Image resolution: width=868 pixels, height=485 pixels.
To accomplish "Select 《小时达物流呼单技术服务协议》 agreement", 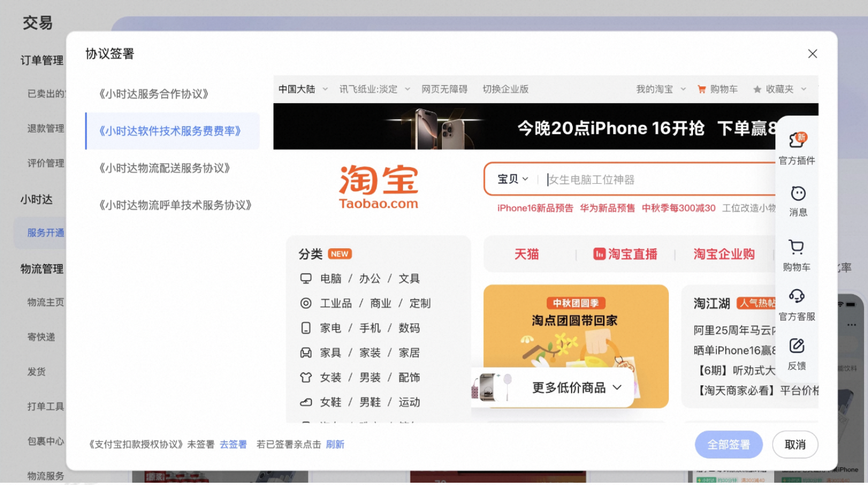I will [x=175, y=206].
